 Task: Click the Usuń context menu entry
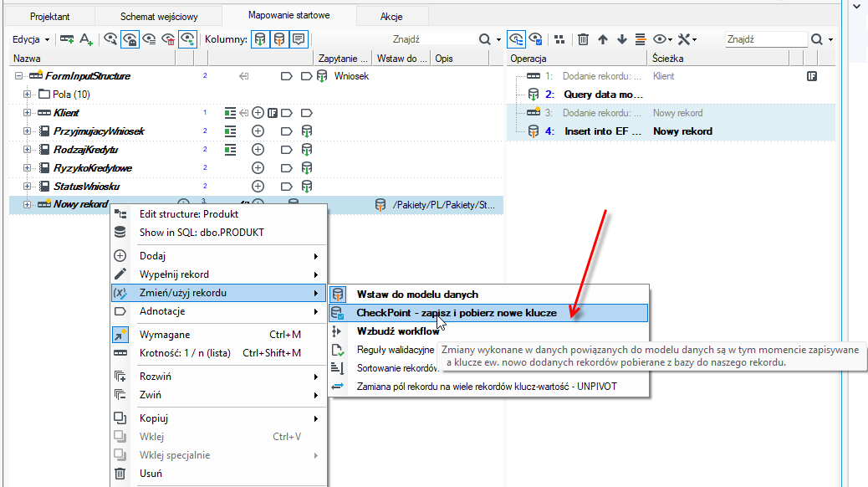point(218,474)
